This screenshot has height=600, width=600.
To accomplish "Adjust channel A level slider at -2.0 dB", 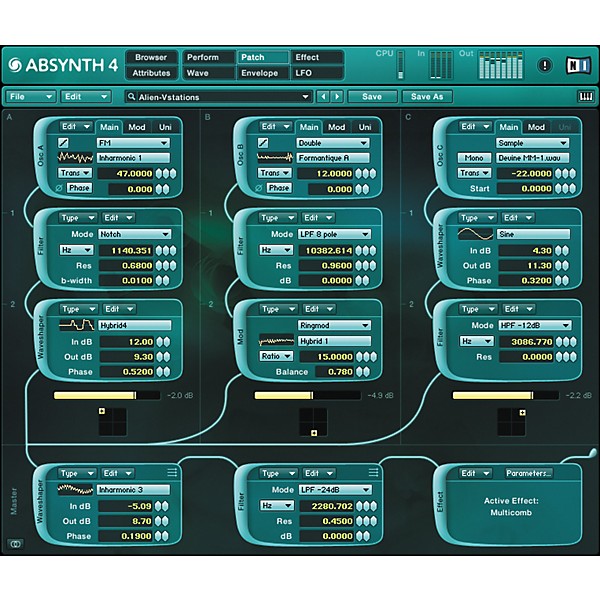I will pyautogui.click(x=107, y=395).
